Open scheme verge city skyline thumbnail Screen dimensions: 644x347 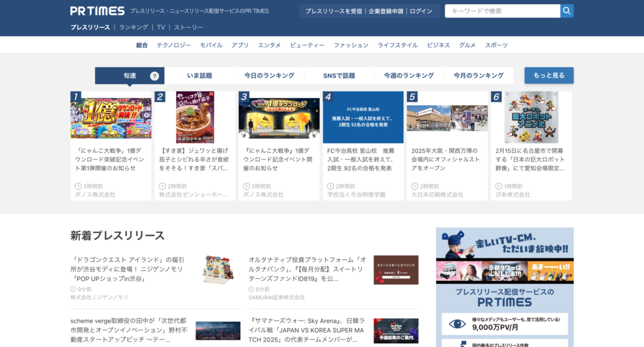click(x=218, y=331)
